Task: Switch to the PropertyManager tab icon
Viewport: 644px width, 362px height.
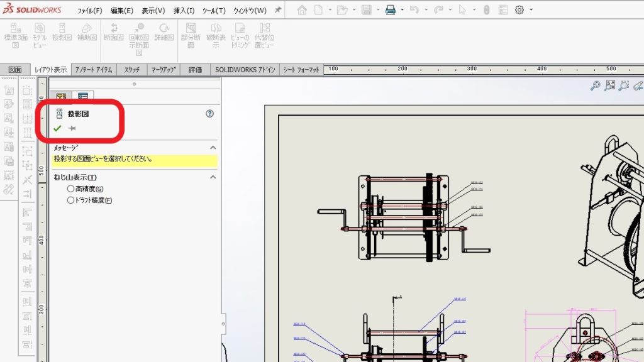Action: (82, 97)
